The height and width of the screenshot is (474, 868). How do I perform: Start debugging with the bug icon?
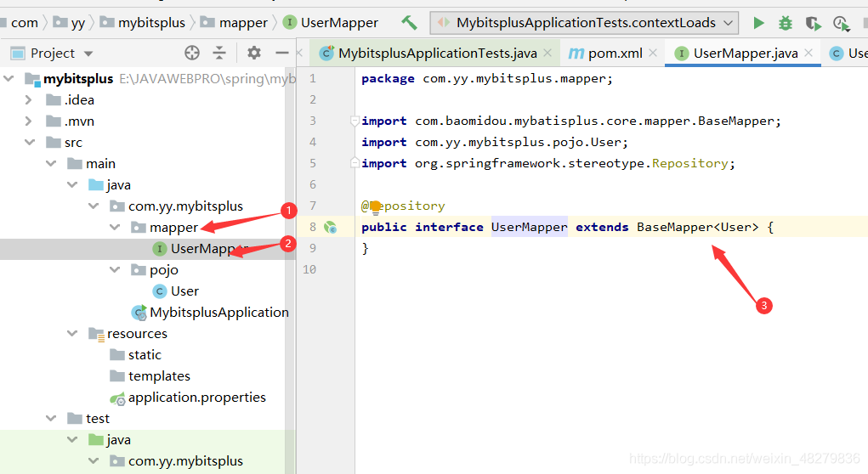(x=786, y=23)
